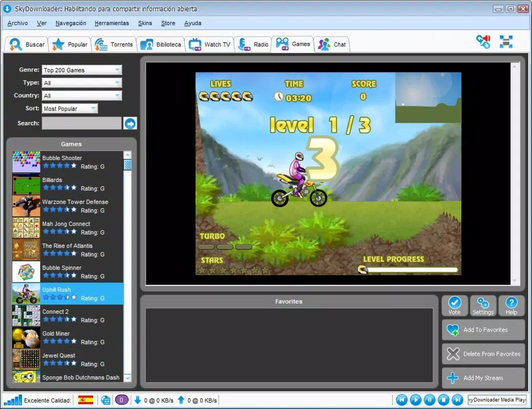Click Add My Stream
The image size is (532, 409).
point(483,378)
